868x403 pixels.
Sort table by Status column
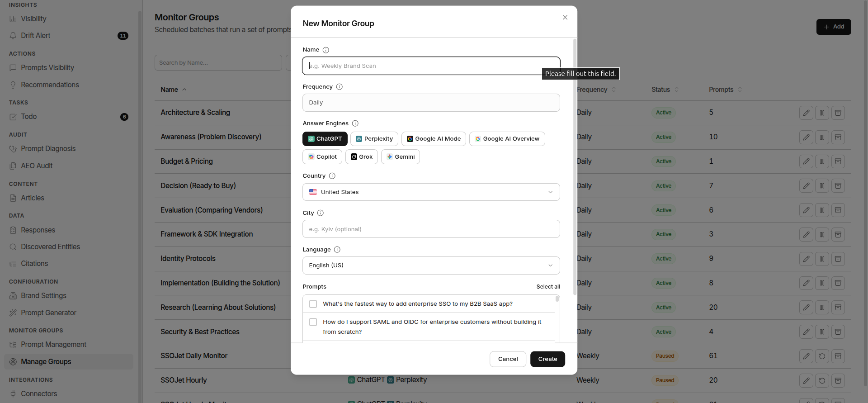click(665, 90)
